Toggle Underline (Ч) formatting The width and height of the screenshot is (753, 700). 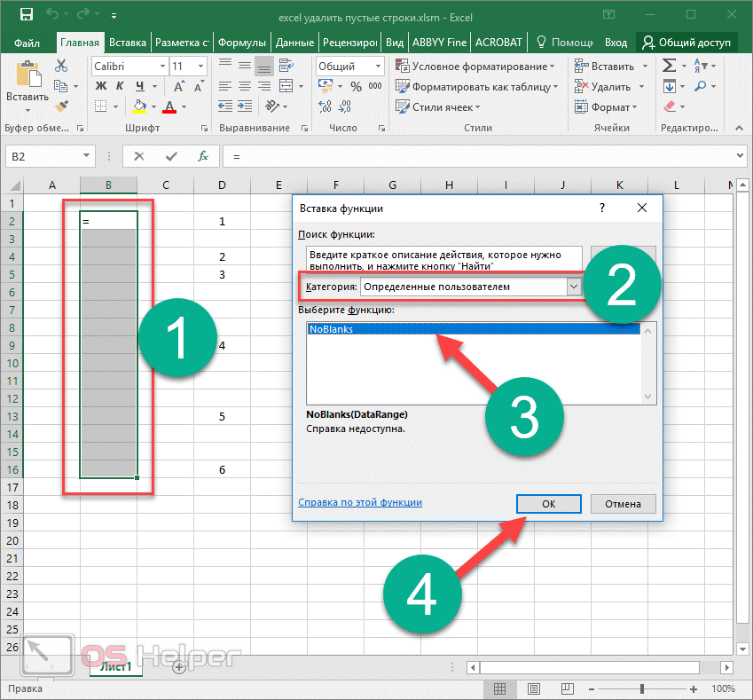[x=138, y=86]
